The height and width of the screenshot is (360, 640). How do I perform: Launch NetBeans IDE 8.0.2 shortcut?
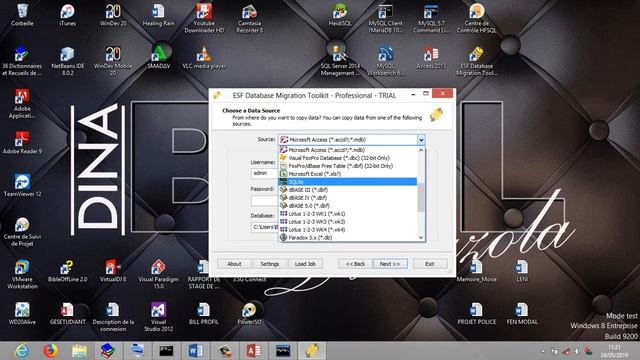click(68, 60)
